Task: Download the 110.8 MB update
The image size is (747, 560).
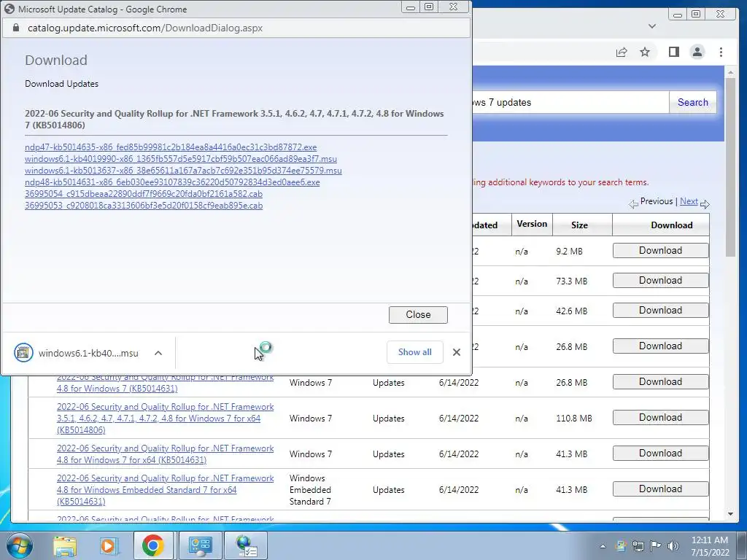Action: tap(660, 418)
